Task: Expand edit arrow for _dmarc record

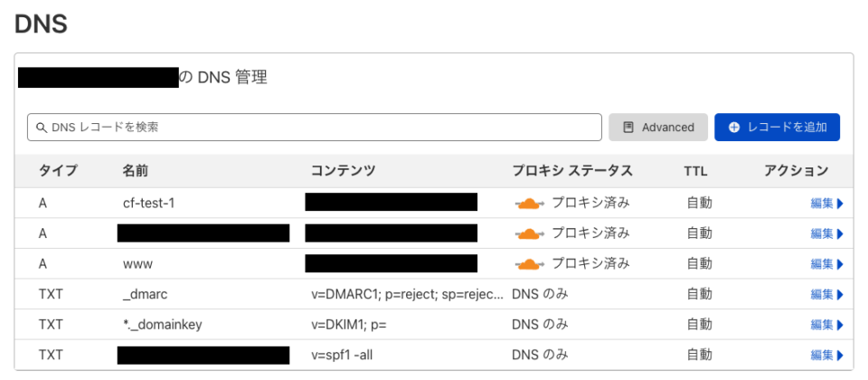Action: (840, 294)
